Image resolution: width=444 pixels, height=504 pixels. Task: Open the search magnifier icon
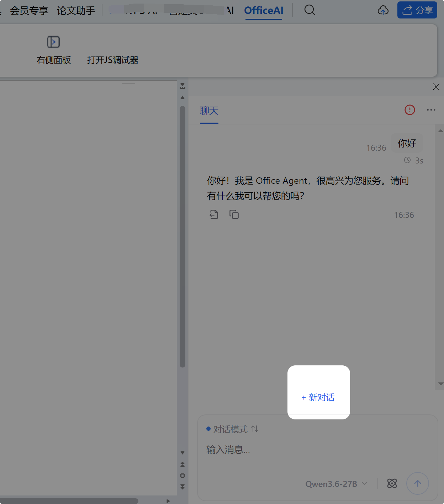point(310,10)
